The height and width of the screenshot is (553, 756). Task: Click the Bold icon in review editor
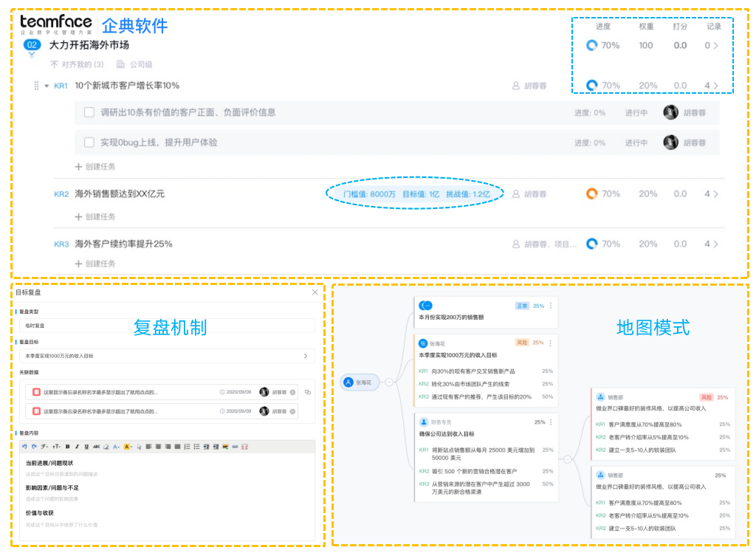coord(67,447)
